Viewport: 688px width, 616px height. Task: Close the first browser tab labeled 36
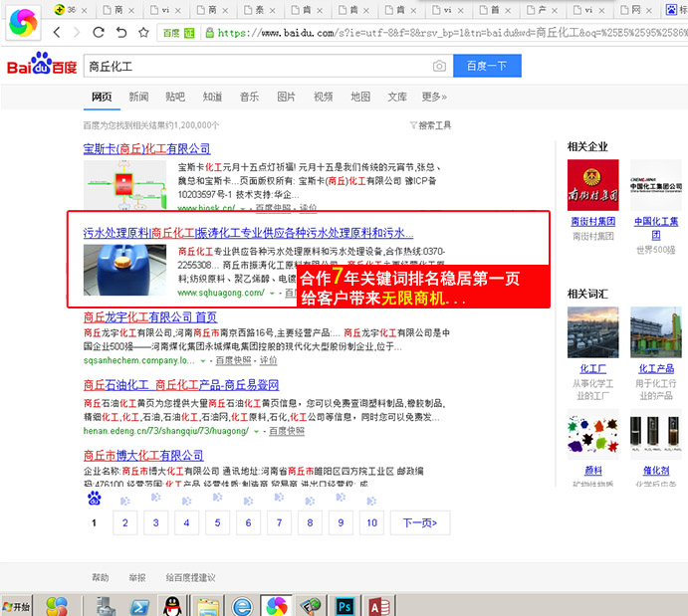pos(85,10)
